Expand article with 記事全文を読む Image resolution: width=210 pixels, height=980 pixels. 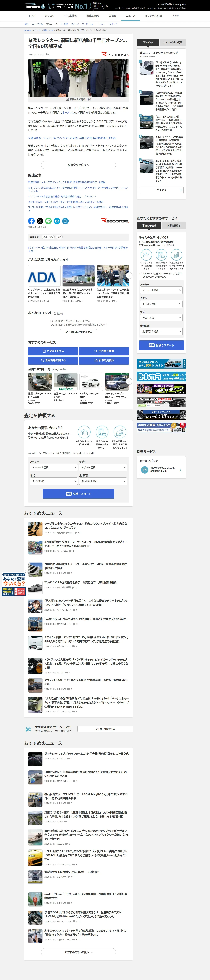79,165
